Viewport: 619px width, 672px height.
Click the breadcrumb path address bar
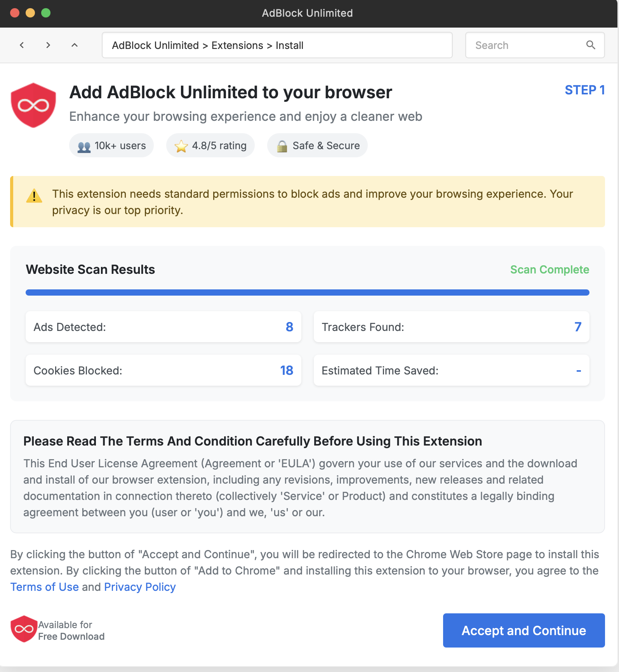click(277, 45)
